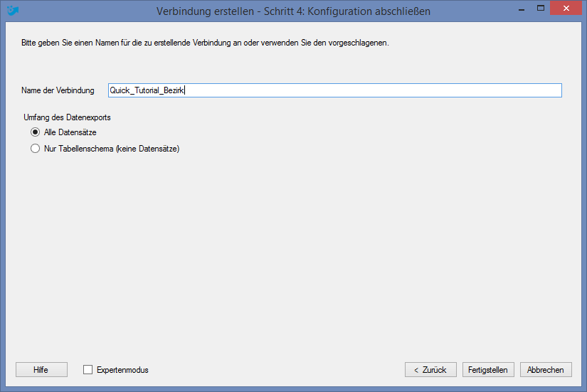Minimize the Verbindung erstellen window
The height and width of the screenshot is (392, 587).
click(522, 9)
